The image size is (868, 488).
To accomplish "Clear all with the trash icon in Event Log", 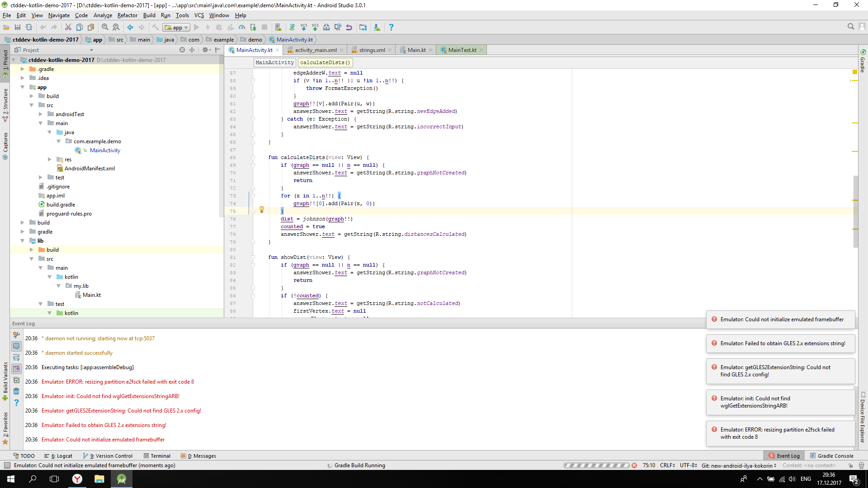I will point(16,391).
